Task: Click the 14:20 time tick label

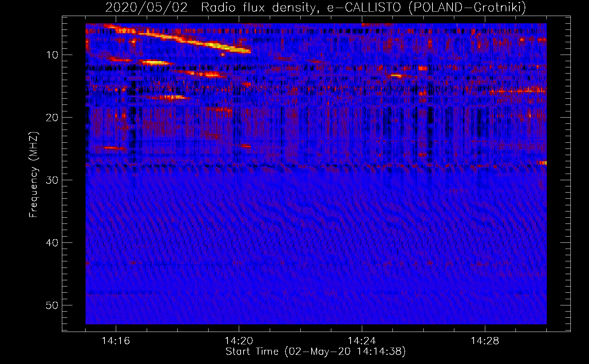Action: tap(239, 341)
